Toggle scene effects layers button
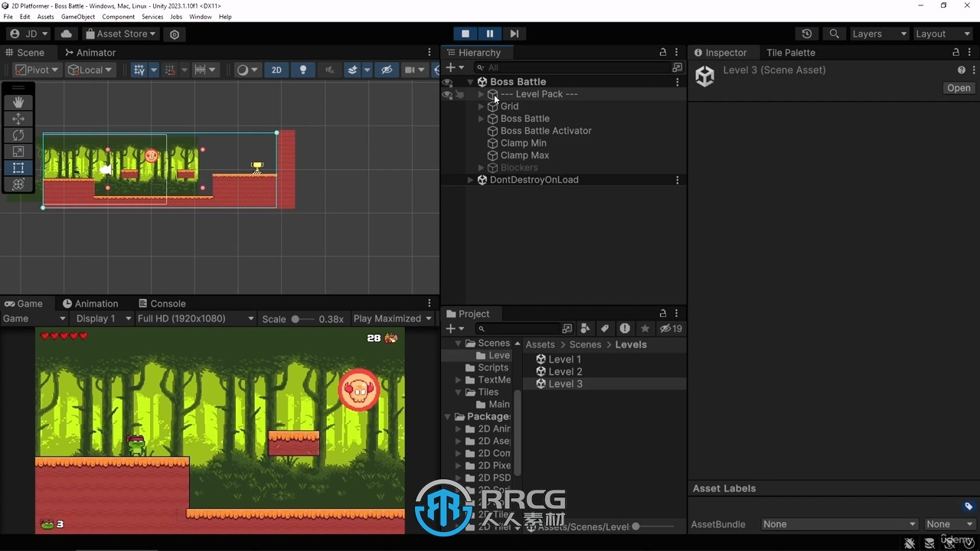This screenshot has width=980, height=551. (352, 70)
